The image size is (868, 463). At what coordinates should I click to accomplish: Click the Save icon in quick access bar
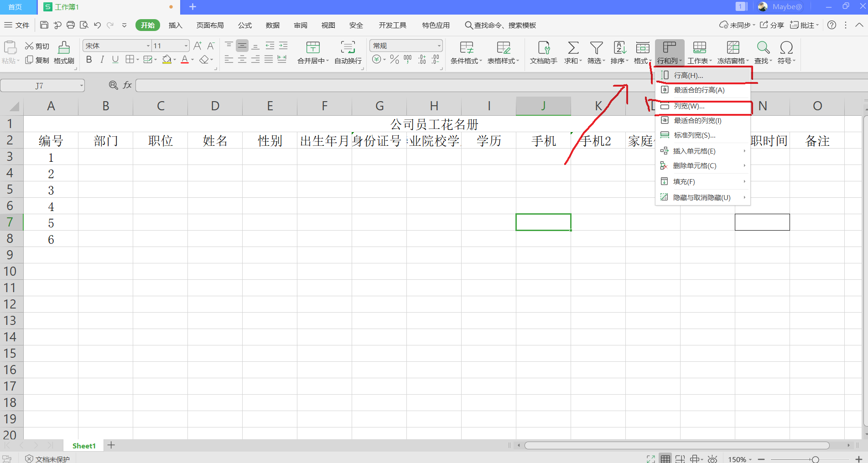[44, 25]
